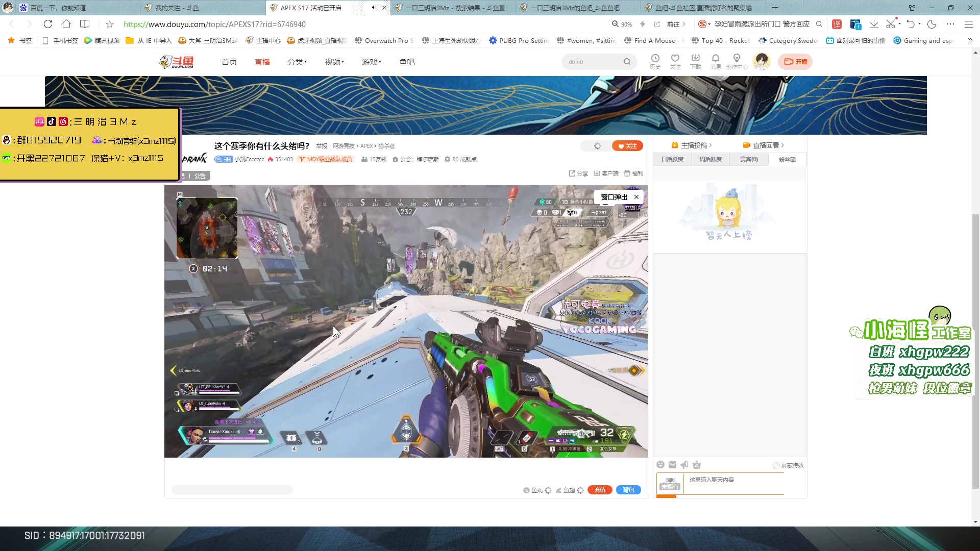Screen dimensions: 980x551
Task: Open the user avatar profile
Action: tap(762, 61)
